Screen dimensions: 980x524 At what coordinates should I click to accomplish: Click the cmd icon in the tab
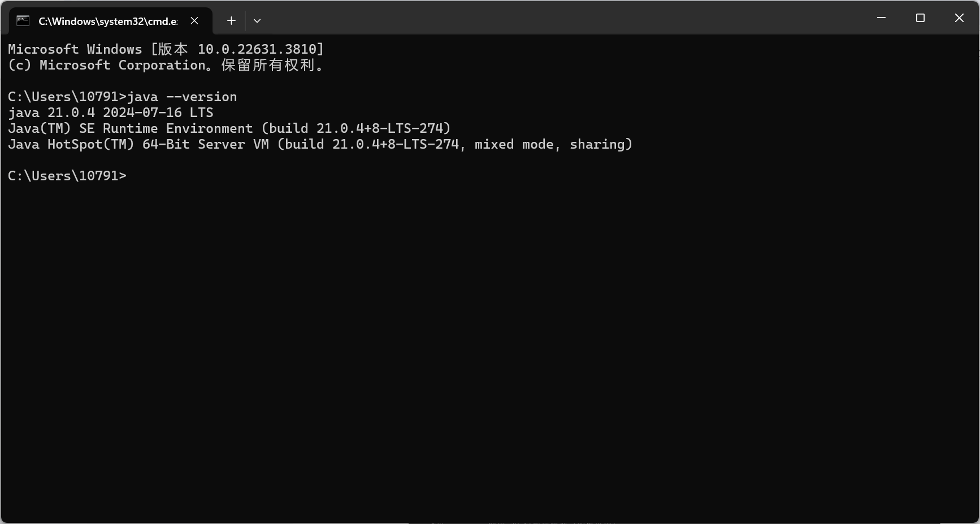[x=23, y=21]
